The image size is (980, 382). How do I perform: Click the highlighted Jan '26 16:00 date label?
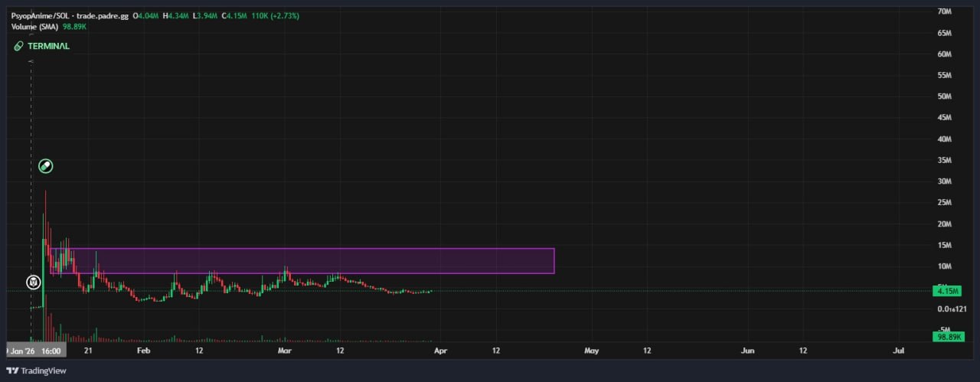pos(36,351)
